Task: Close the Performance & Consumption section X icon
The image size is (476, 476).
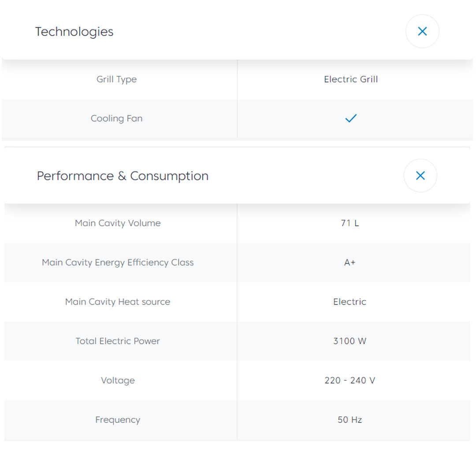Action: pos(420,175)
